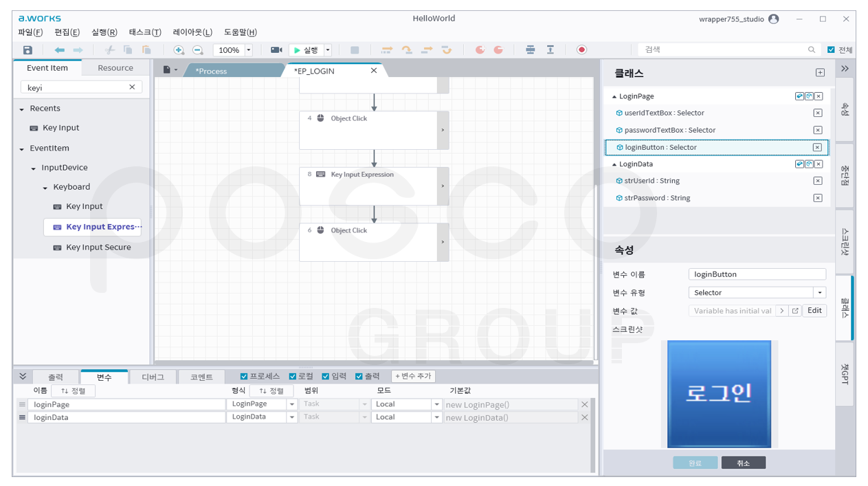This screenshot has height=486, width=868.
Task: Select the strUserId : String row
Action: coord(716,181)
